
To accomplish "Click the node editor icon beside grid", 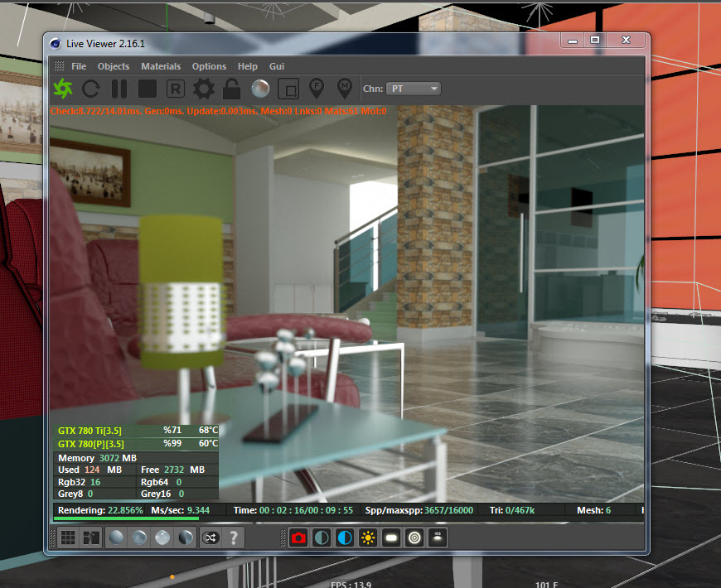I will pos(91,537).
